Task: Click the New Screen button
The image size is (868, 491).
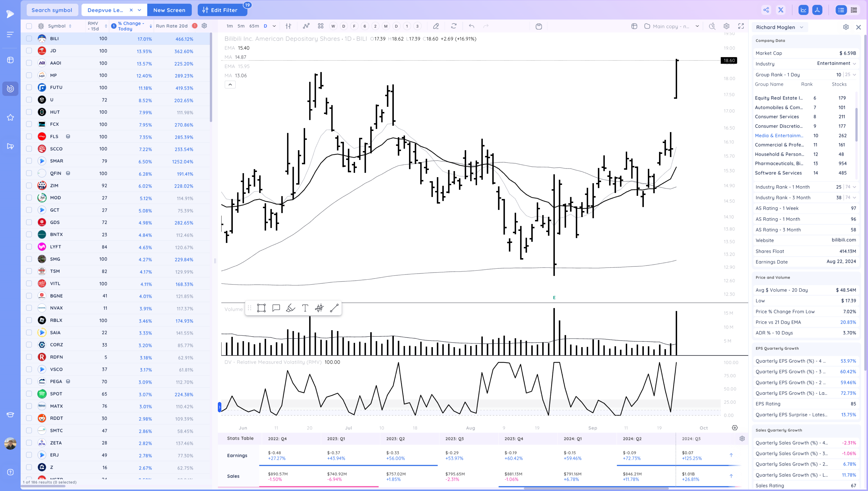Action: [169, 10]
